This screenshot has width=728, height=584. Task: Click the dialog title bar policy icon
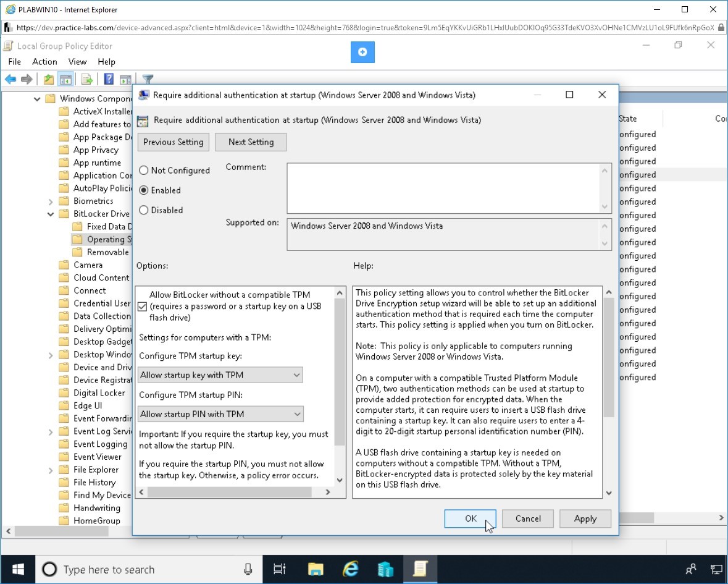[143, 95]
